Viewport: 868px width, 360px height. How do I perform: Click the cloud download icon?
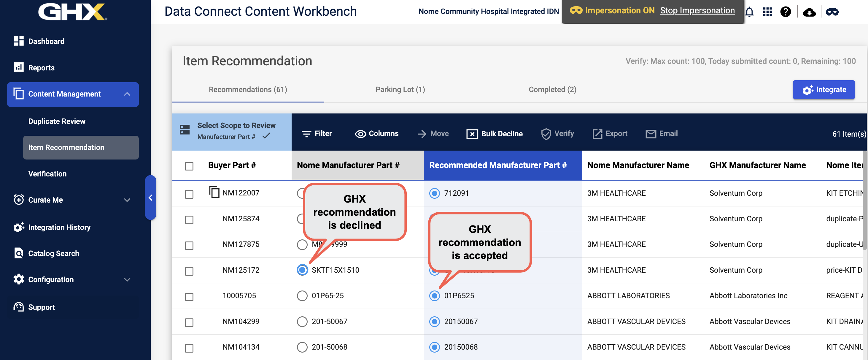809,12
